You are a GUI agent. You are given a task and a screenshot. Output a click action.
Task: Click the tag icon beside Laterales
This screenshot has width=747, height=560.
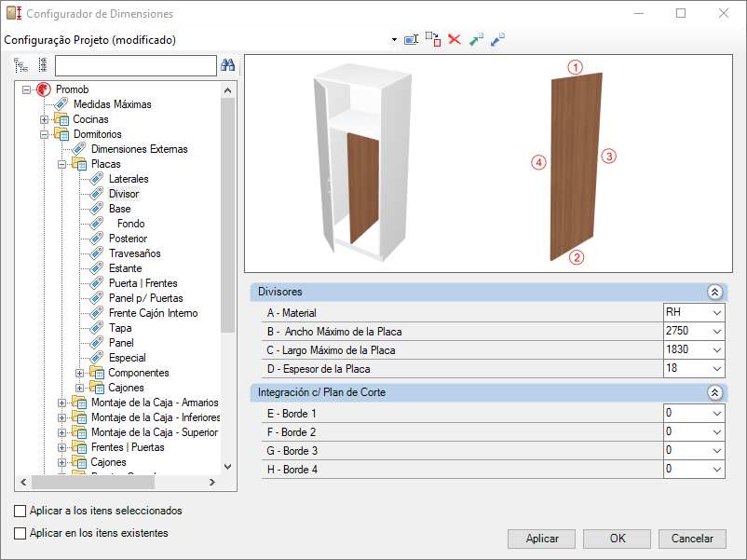[x=97, y=179]
